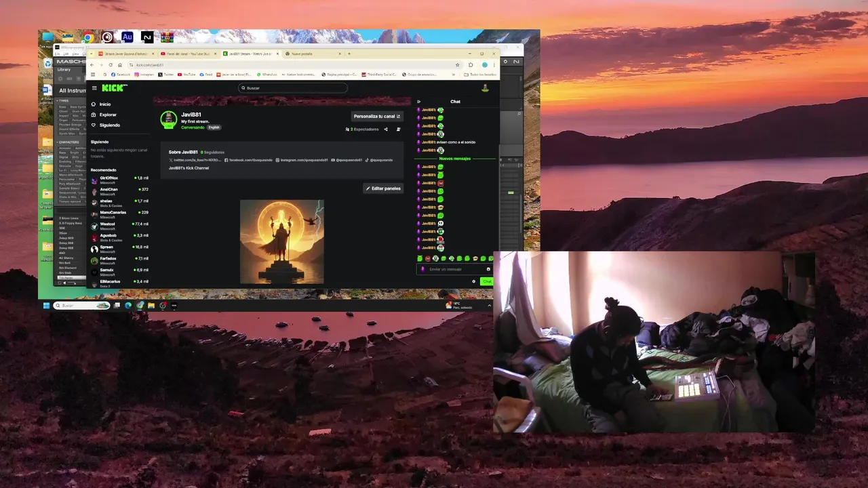The height and width of the screenshot is (488, 868).
Task: Click the green KICK logo
Action: click(114, 88)
